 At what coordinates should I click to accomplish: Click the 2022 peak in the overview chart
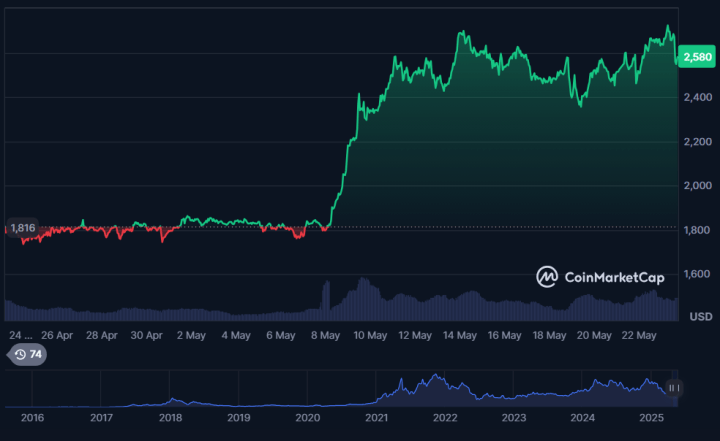[435, 378]
